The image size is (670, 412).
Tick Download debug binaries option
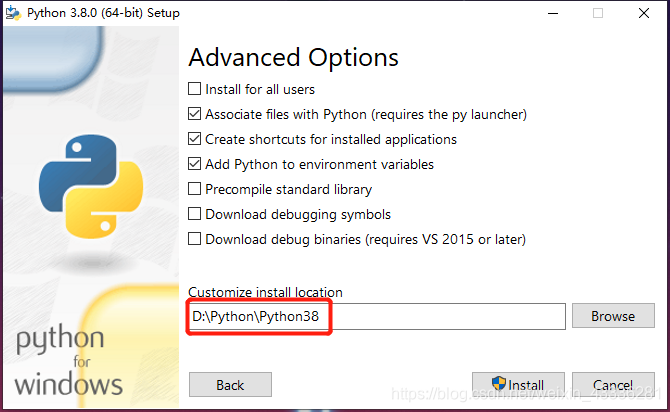coord(194,239)
